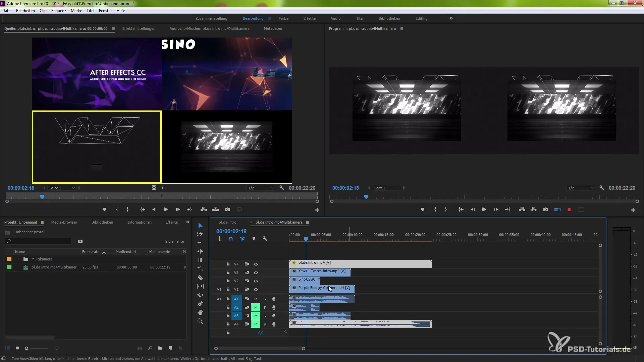Play the Program monitor
This screenshot has width=644, height=362.
coord(484,209)
